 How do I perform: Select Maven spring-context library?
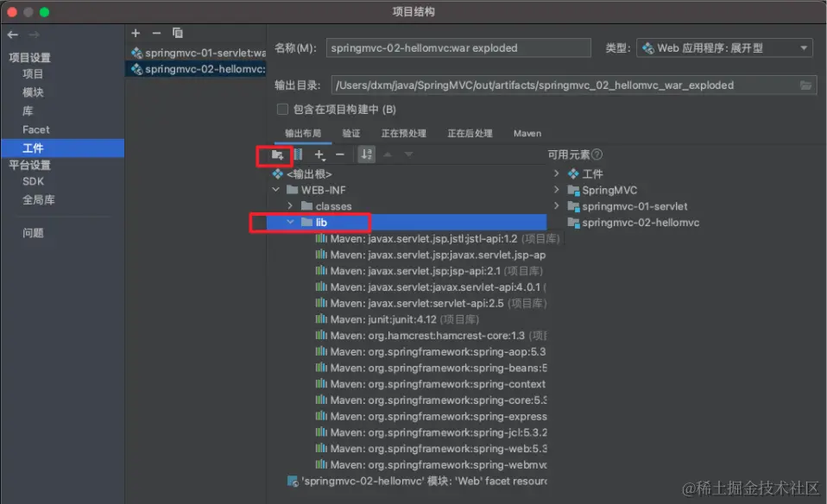431,384
